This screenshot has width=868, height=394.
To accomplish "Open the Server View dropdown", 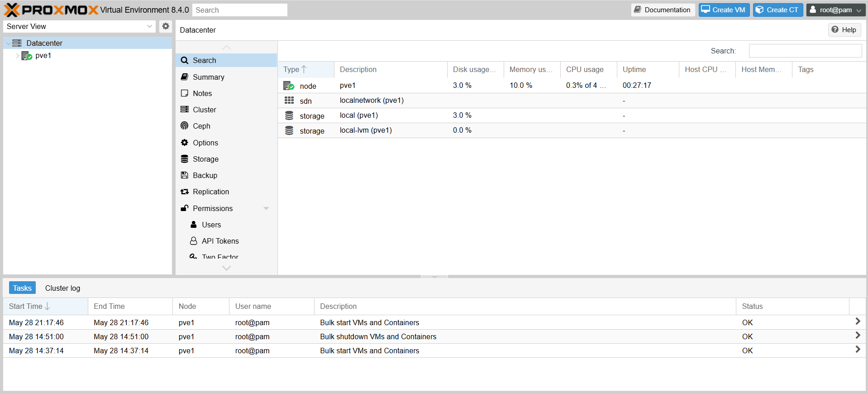I will click(149, 26).
